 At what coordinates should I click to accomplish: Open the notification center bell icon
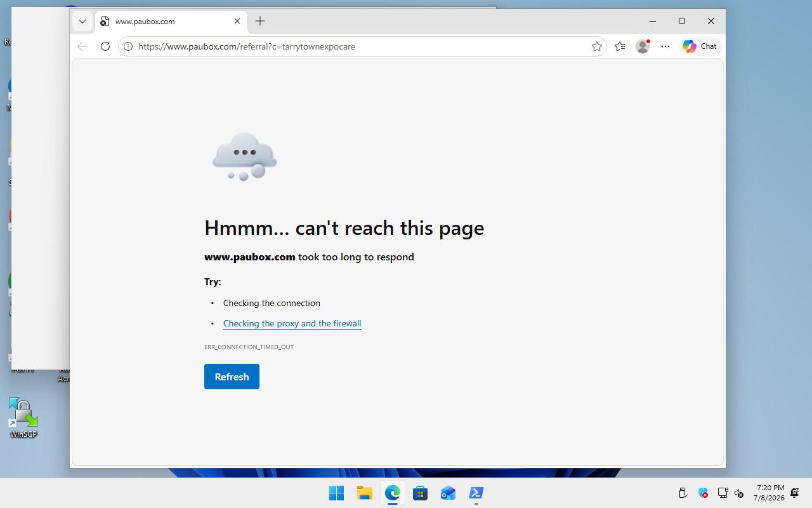[x=794, y=493]
